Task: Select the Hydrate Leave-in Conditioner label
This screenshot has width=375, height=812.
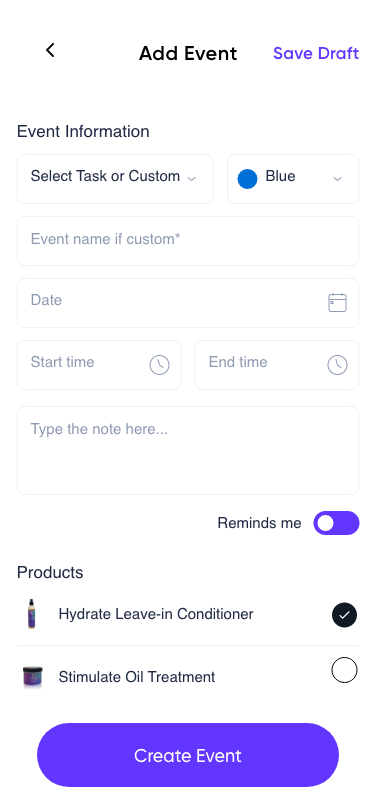Action: (x=156, y=614)
